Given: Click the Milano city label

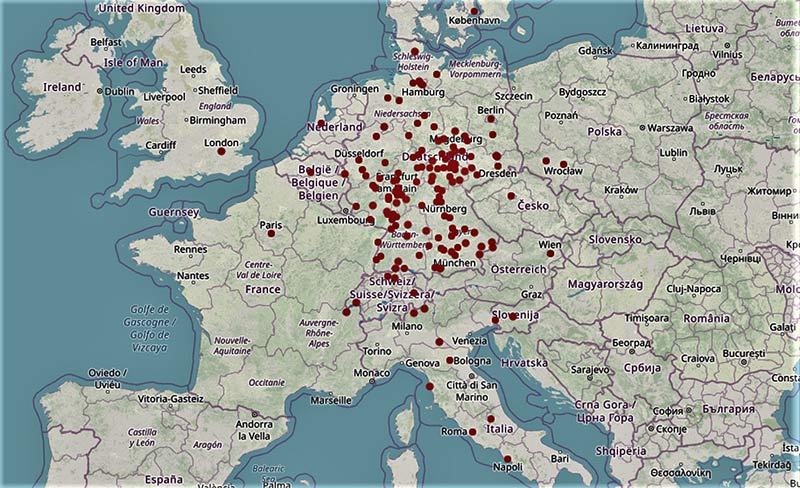Looking at the screenshot, I should (407, 326).
